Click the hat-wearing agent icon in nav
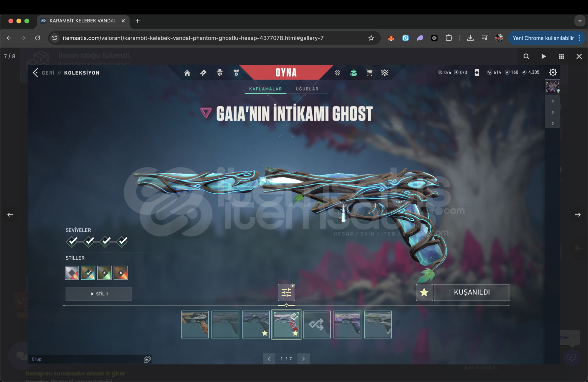588x382 pixels. 220,73
